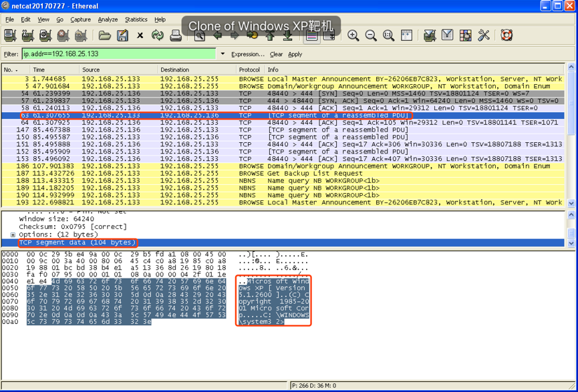578x392 pixels.
Task: Open the Go menu
Action: (59, 19)
